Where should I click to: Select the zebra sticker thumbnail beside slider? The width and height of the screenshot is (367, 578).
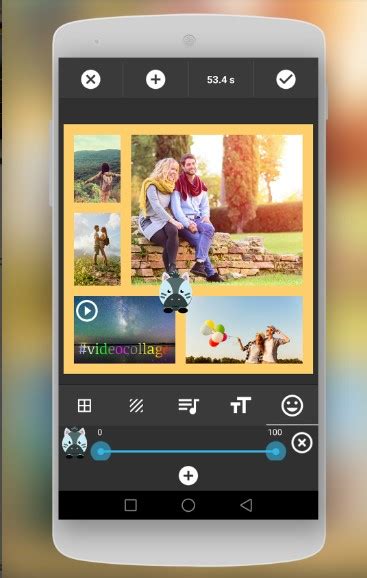[x=74, y=442]
